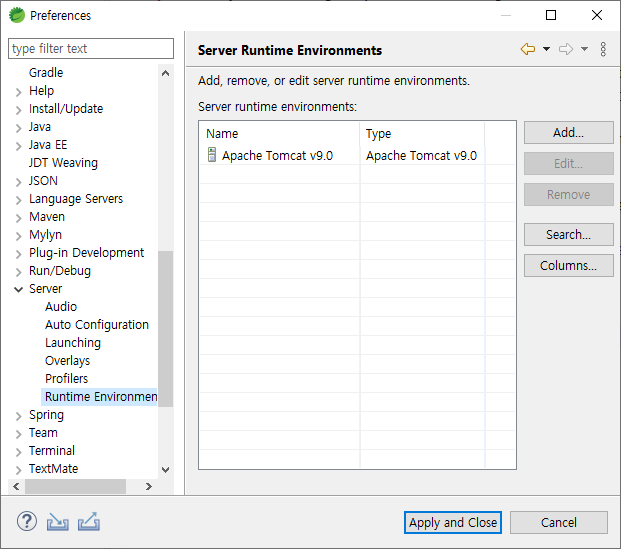Select Auto Configuration under Server

(97, 325)
